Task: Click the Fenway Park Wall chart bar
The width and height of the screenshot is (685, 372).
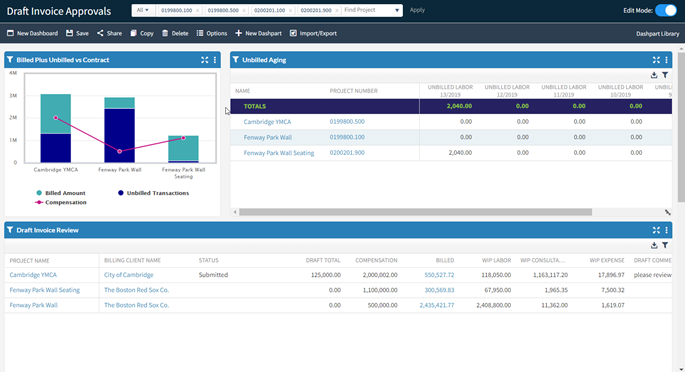Action: click(x=119, y=130)
